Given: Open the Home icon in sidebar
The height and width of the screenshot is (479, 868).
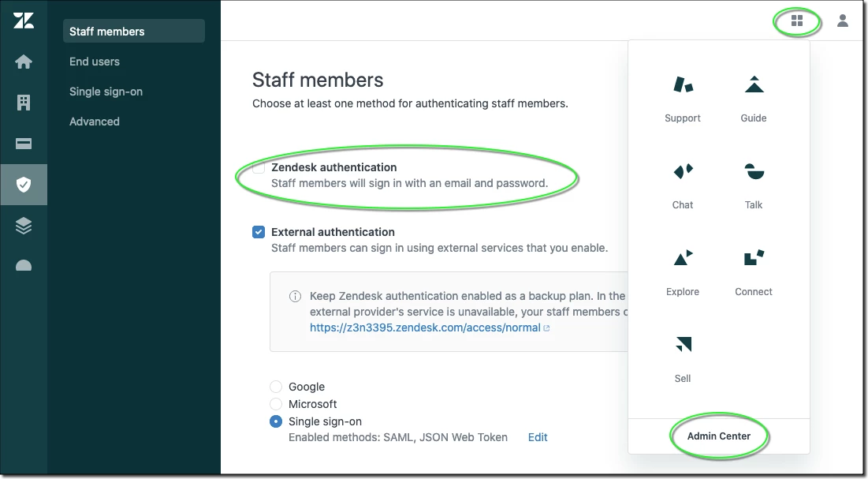Looking at the screenshot, I should pyautogui.click(x=23, y=62).
